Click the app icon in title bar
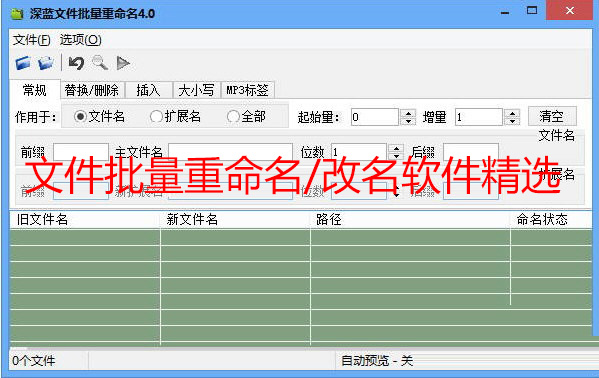The image size is (599, 378). [17, 14]
